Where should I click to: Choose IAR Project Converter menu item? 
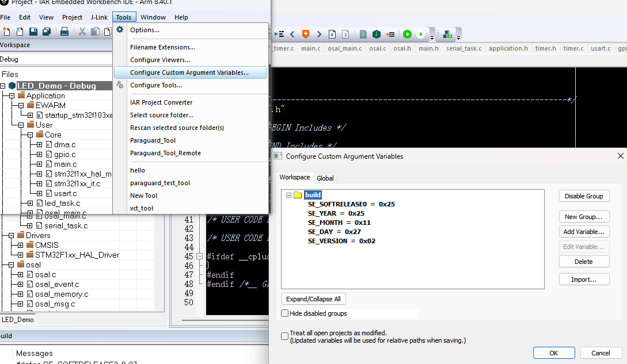click(161, 102)
